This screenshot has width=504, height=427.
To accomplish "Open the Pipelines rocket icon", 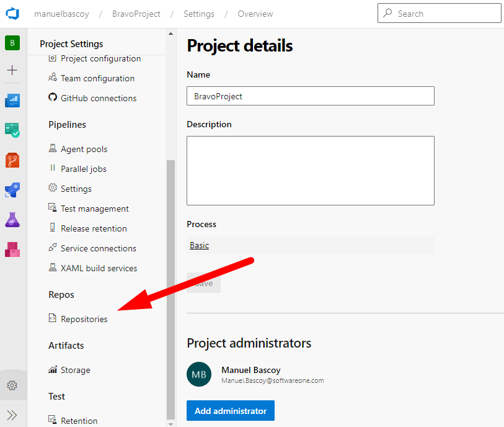I will pyautogui.click(x=13, y=190).
